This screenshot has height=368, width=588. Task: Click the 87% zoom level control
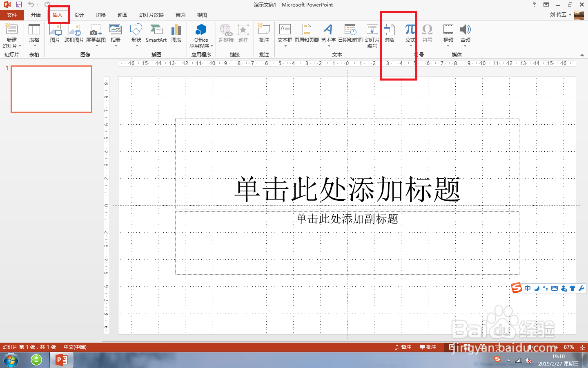tap(569, 347)
